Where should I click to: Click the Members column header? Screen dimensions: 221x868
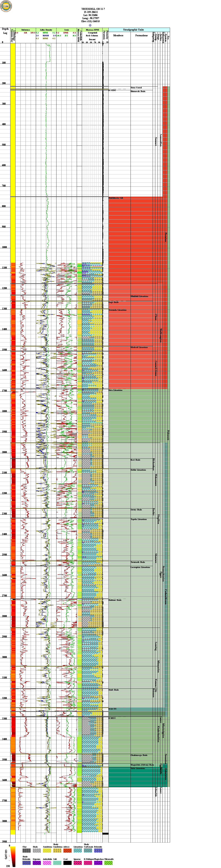click(x=118, y=35)
